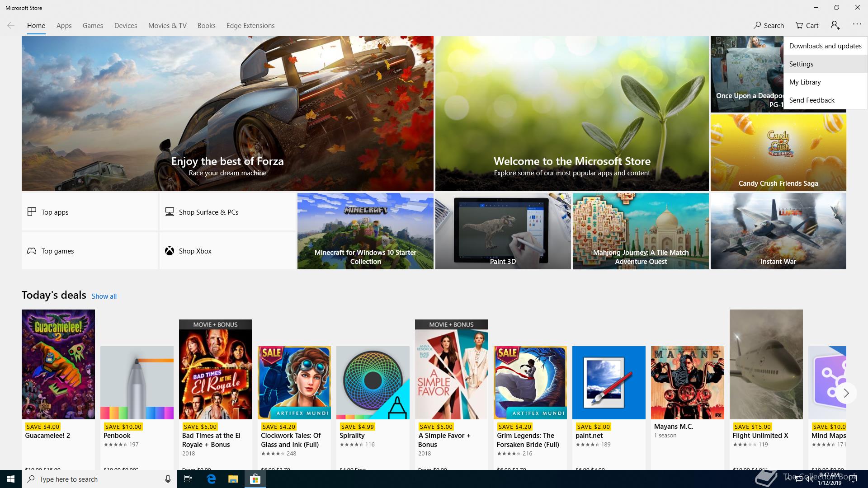The width and height of the screenshot is (868, 488).
Task: Click the Guacamelee! 2 title text
Action: tap(47, 436)
